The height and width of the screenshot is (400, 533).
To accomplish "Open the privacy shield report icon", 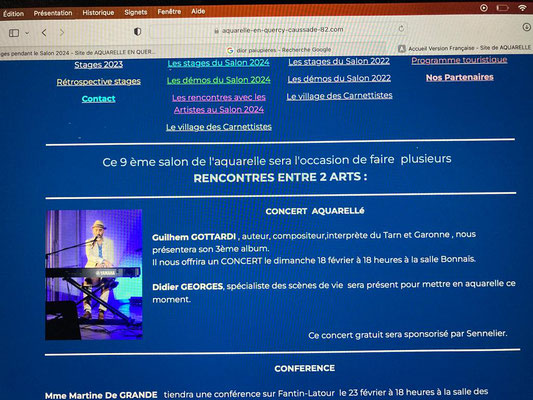I will (137, 32).
